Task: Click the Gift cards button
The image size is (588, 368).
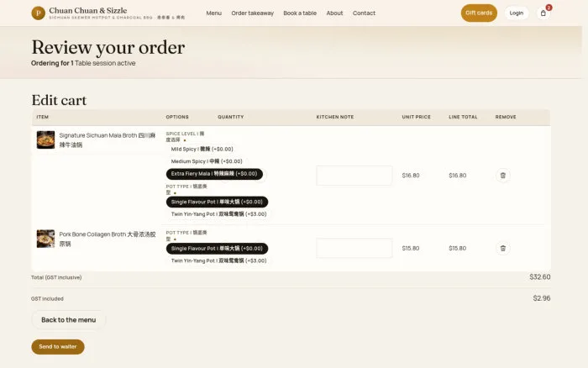Action: tap(479, 13)
